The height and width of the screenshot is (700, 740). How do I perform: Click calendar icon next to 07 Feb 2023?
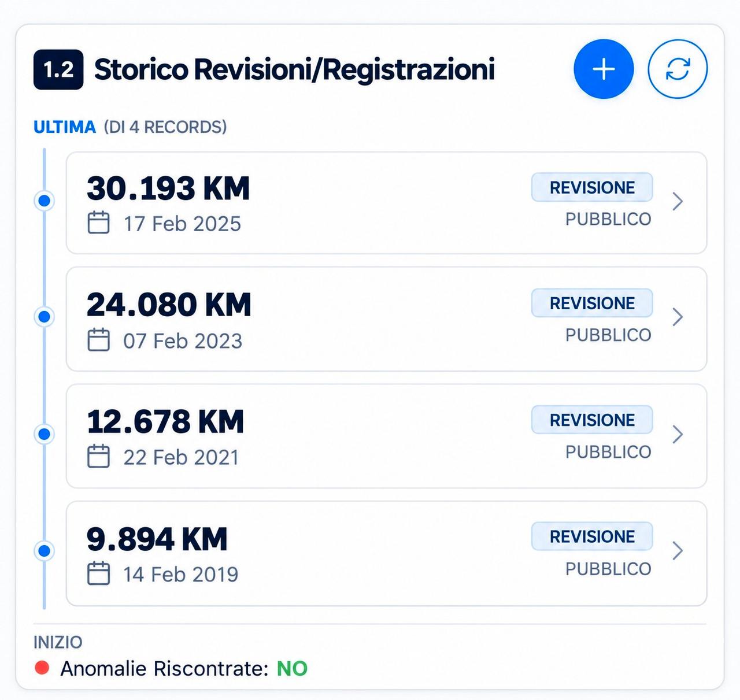[x=98, y=340]
